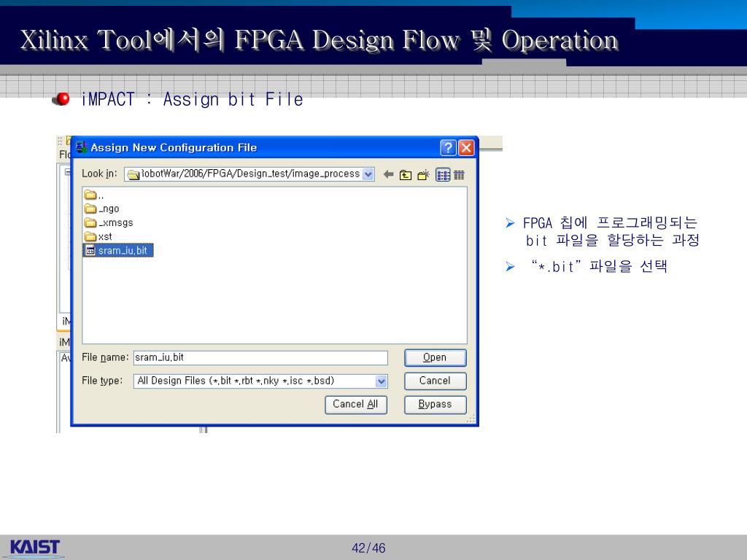The width and height of the screenshot is (747, 560).
Task: Click the dialog resize grip corner
Action: pyautogui.click(x=471, y=419)
